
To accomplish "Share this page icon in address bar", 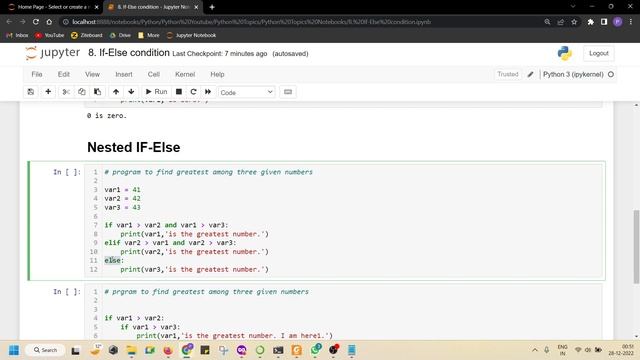I will [x=560, y=22].
